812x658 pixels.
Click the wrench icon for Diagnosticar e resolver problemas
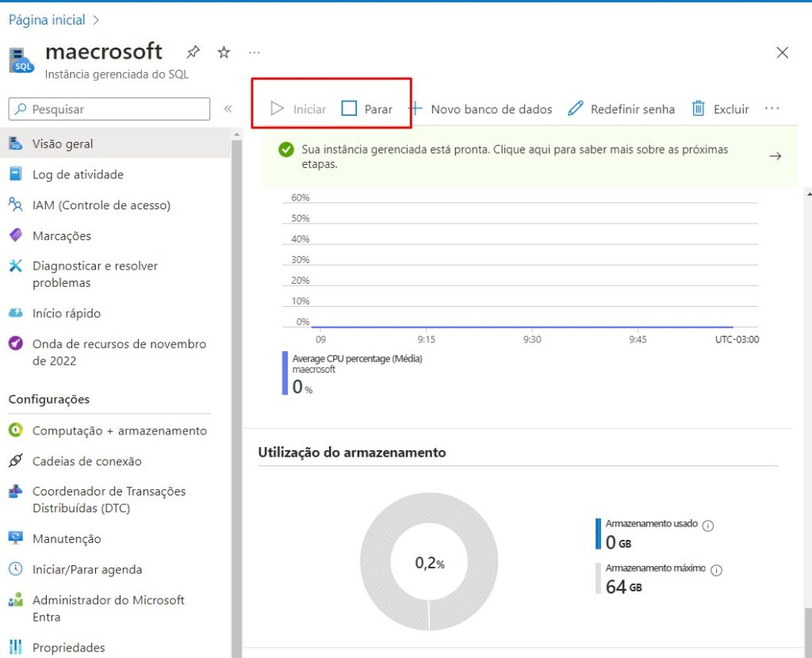pos(15,266)
